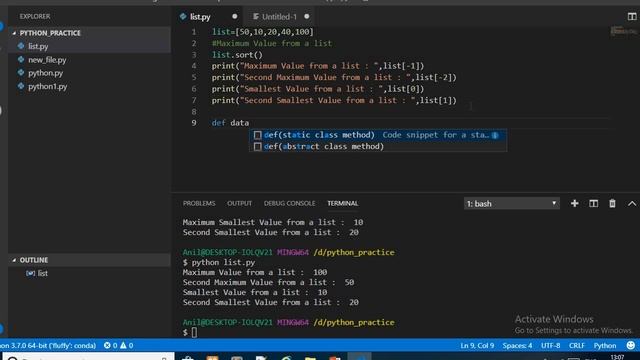Image resolution: width=640 pixels, height=360 pixels.
Task: Click Ln 9, Col 9 to go to line
Action: [x=477, y=345]
